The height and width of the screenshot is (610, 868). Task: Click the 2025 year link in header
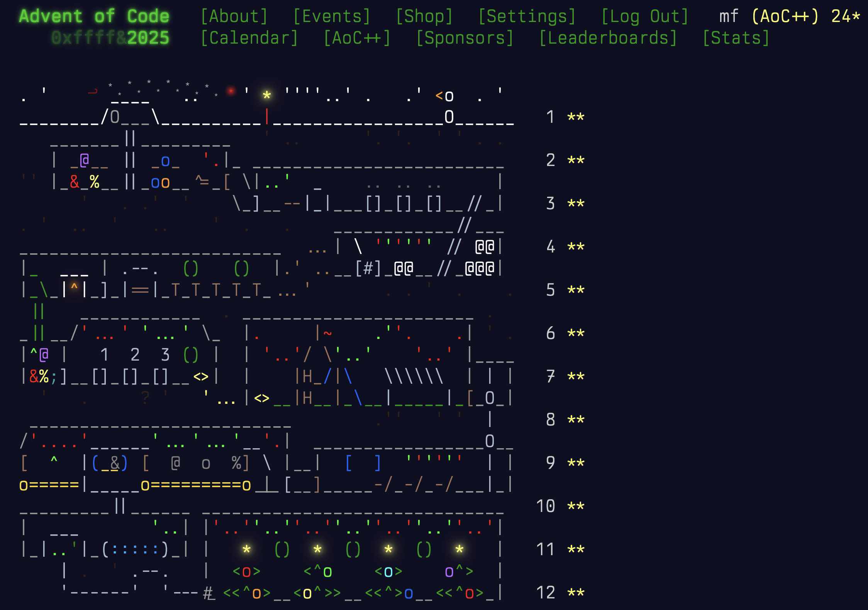(x=148, y=38)
